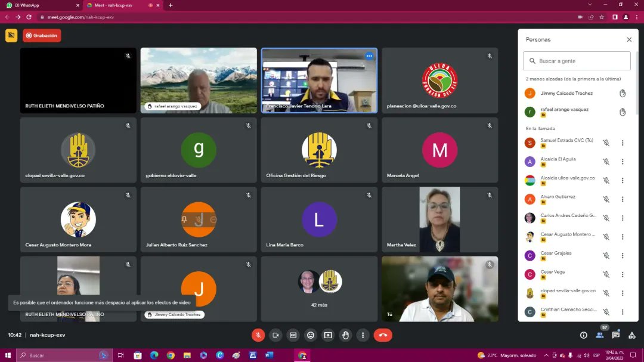Screen dimensions: 644x362
Task: Open the share page icon in address bar
Action: coord(590,17)
